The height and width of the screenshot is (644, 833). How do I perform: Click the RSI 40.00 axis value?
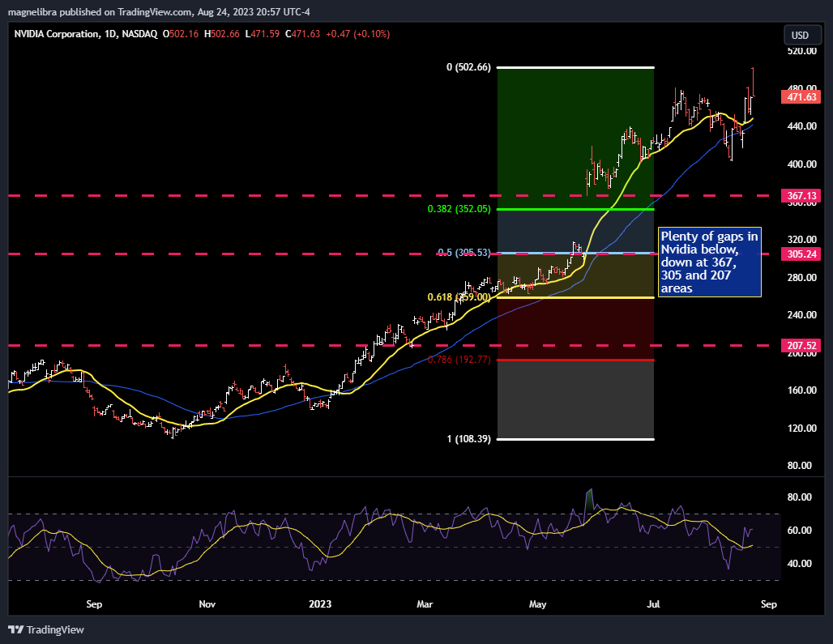[799, 563]
